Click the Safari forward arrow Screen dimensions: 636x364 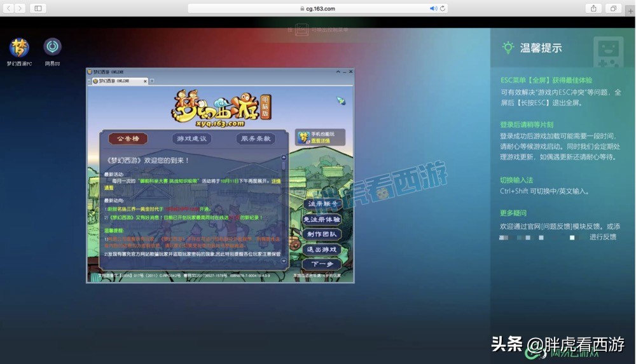(x=20, y=8)
